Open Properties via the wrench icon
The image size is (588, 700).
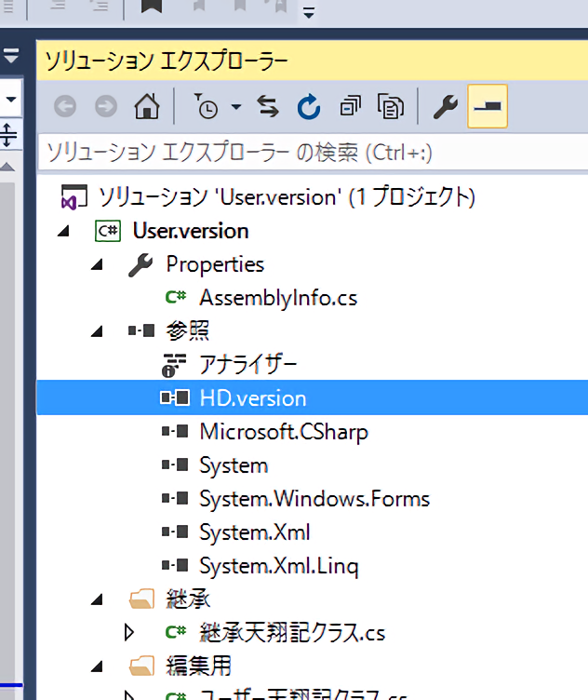[x=446, y=107]
